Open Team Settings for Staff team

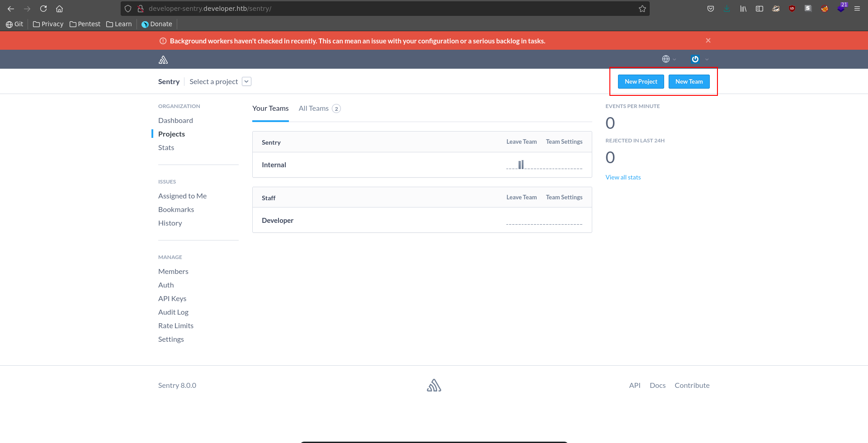[x=564, y=198]
